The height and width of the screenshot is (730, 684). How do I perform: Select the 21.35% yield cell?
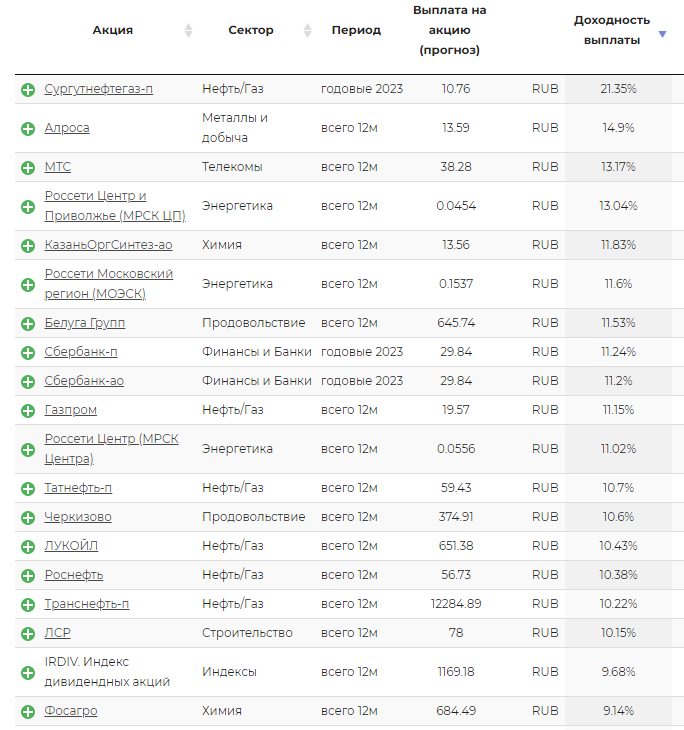pyautogui.click(x=618, y=89)
